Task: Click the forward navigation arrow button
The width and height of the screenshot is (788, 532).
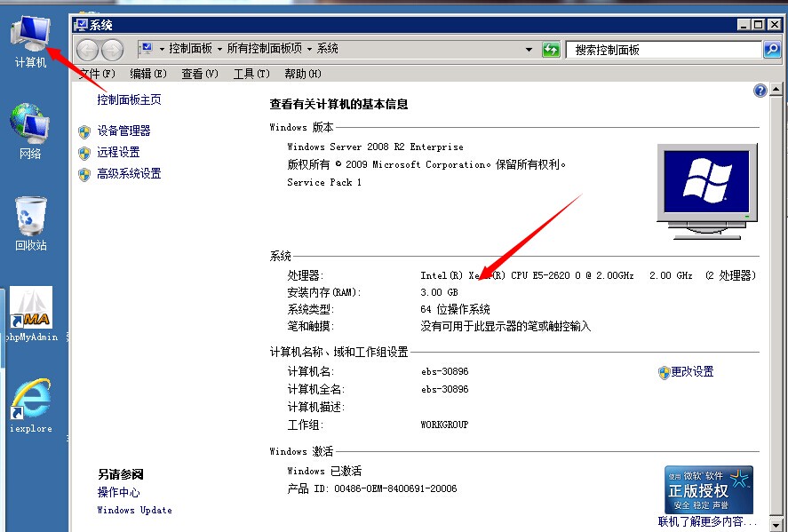Action: coord(113,50)
